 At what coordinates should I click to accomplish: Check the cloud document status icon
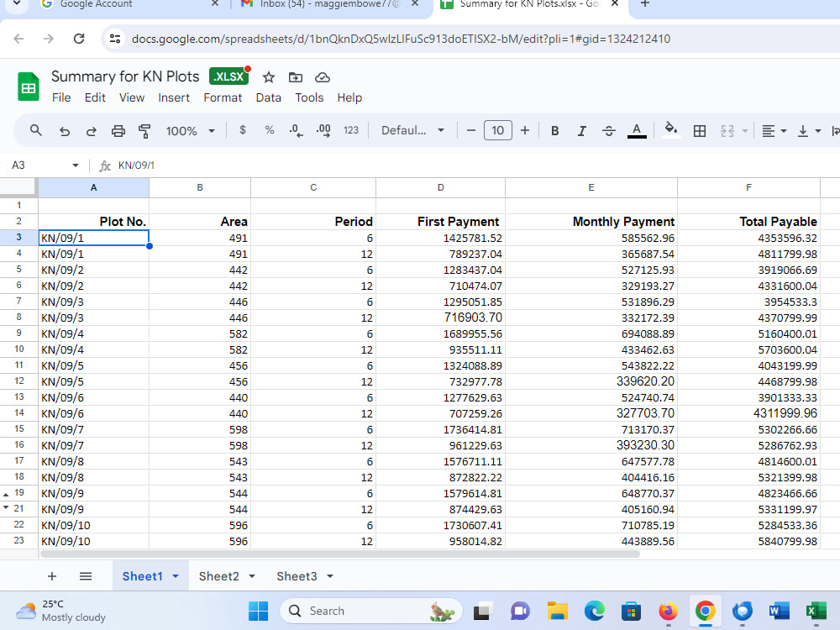(x=322, y=77)
